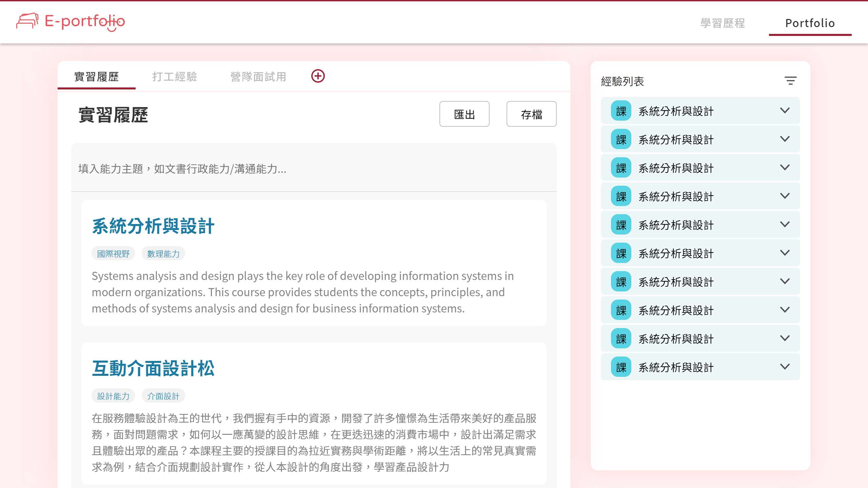
Task: Click the 匯出 export button
Action: coord(464,114)
